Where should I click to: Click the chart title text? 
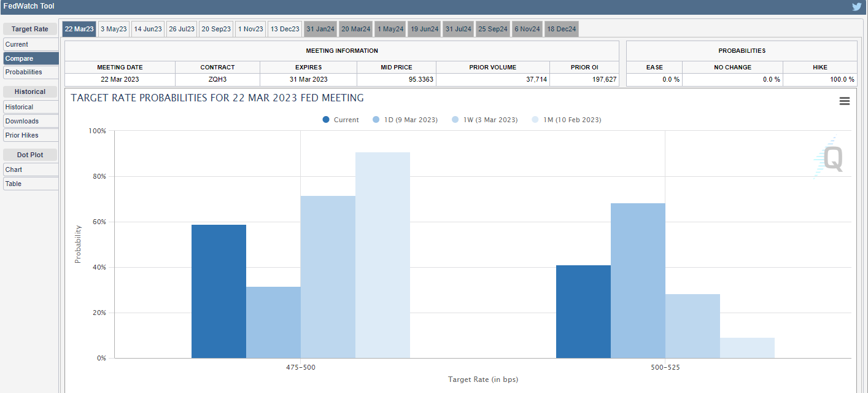coord(217,98)
